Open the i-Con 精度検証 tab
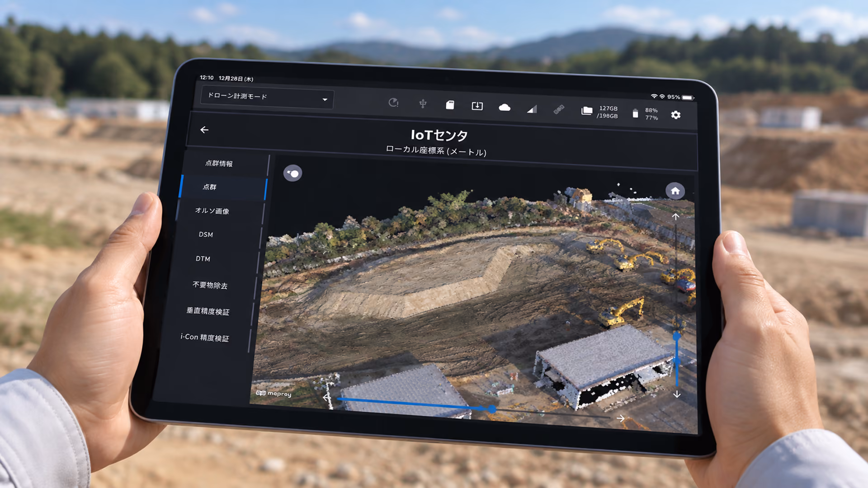 point(204,338)
